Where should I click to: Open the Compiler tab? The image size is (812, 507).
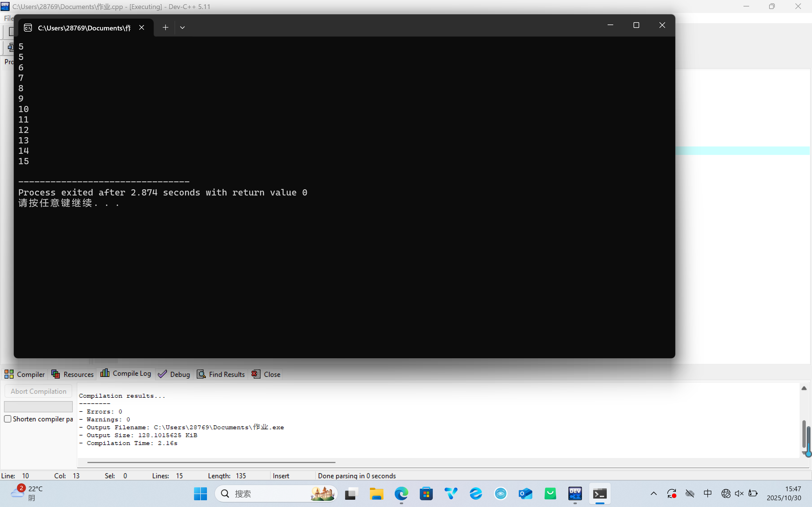click(x=25, y=374)
